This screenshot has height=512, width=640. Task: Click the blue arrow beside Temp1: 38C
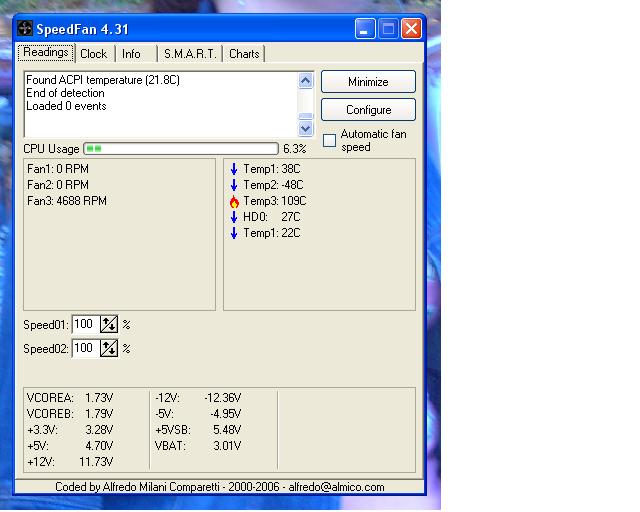(x=234, y=169)
